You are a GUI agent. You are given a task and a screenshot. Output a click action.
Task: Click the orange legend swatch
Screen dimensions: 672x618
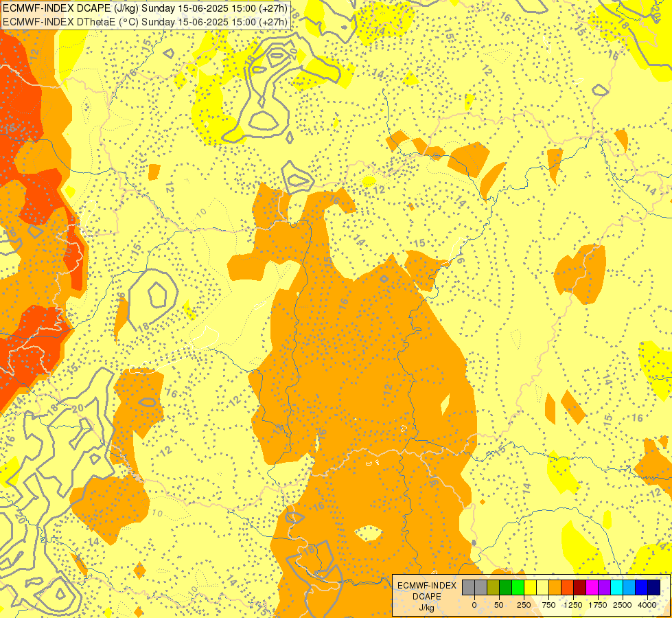555,587
